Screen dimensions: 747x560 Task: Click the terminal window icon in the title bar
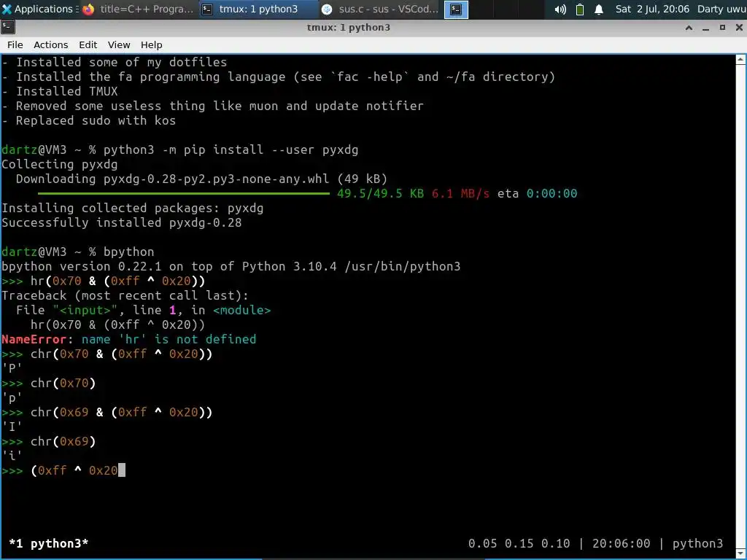coord(8,28)
